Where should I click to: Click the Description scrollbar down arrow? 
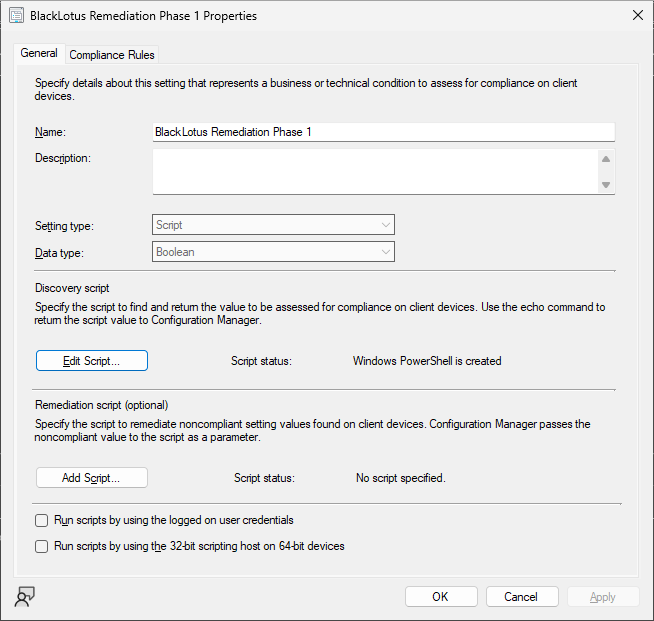pos(606,185)
